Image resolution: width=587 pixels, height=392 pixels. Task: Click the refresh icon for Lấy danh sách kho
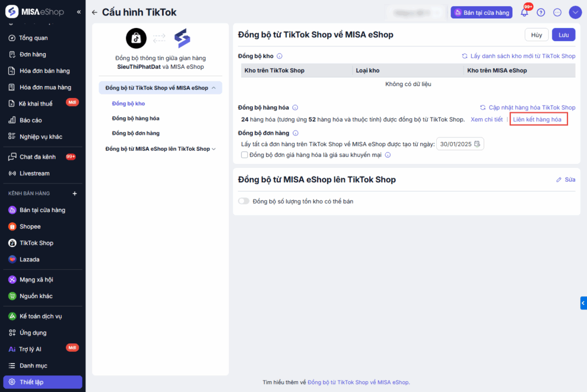pyautogui.click(x=464, y=56)
